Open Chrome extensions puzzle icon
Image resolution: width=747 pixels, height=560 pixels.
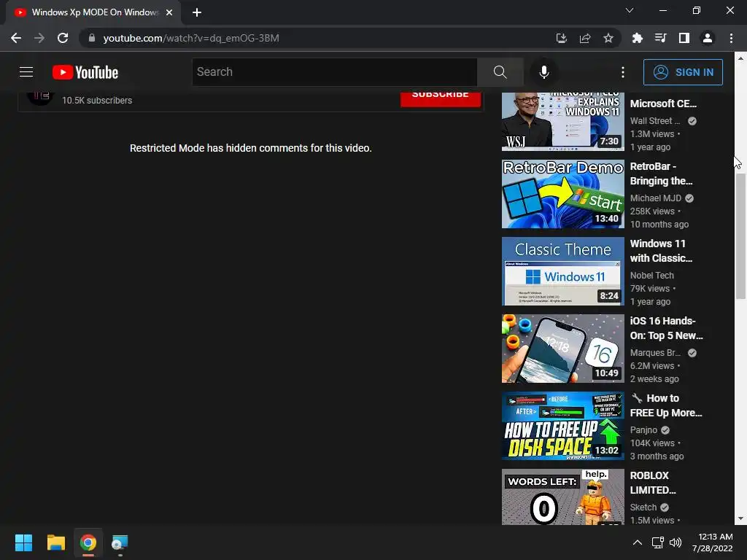[x=637, y=38]
